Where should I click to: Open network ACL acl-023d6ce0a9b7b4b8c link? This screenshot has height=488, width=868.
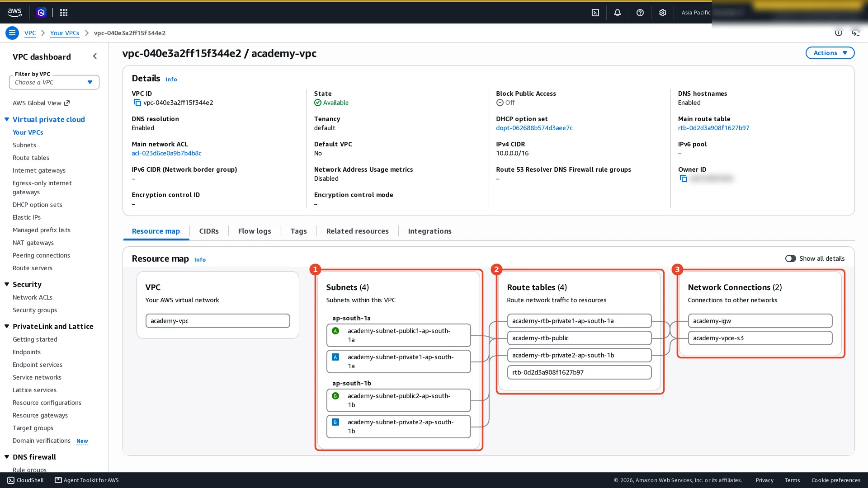pos(166,153)
